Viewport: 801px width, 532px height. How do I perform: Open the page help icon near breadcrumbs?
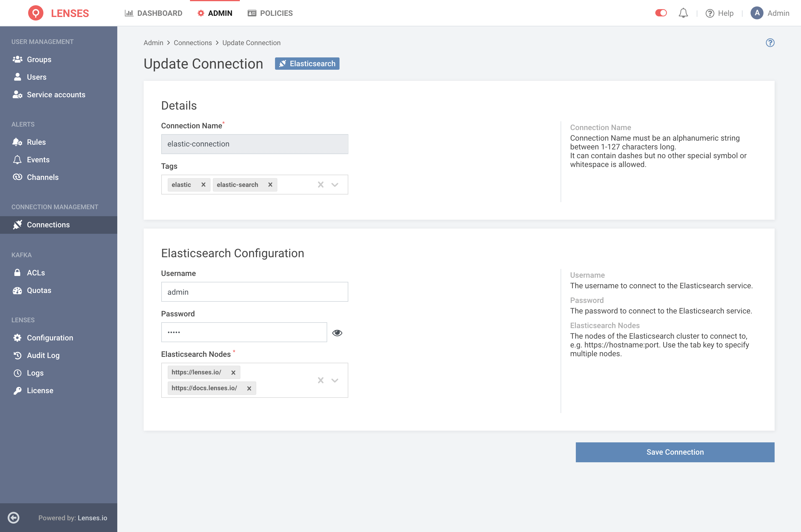pos(770,43)
